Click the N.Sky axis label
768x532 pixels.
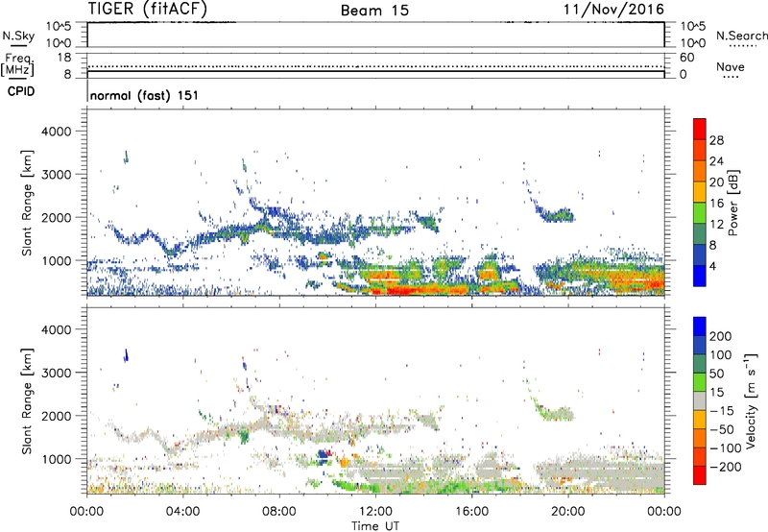pos(18,36)
